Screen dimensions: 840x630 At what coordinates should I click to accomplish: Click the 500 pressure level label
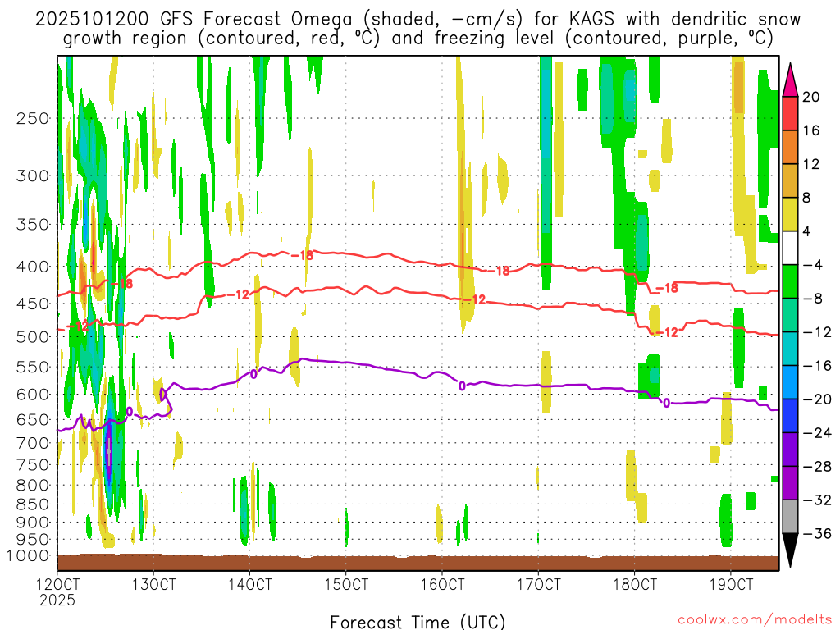point(33,337)
